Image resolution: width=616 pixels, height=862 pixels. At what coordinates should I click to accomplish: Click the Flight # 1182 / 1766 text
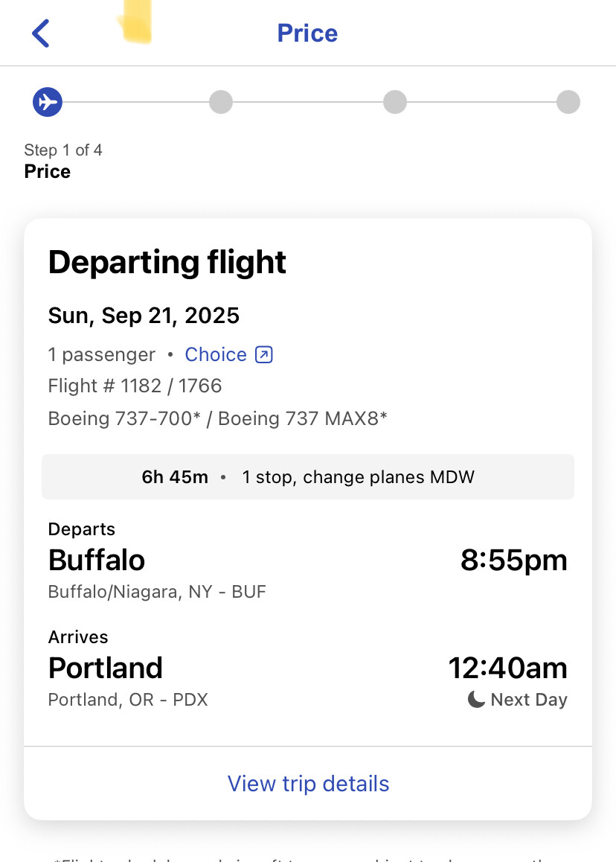[x=135, y=386]
